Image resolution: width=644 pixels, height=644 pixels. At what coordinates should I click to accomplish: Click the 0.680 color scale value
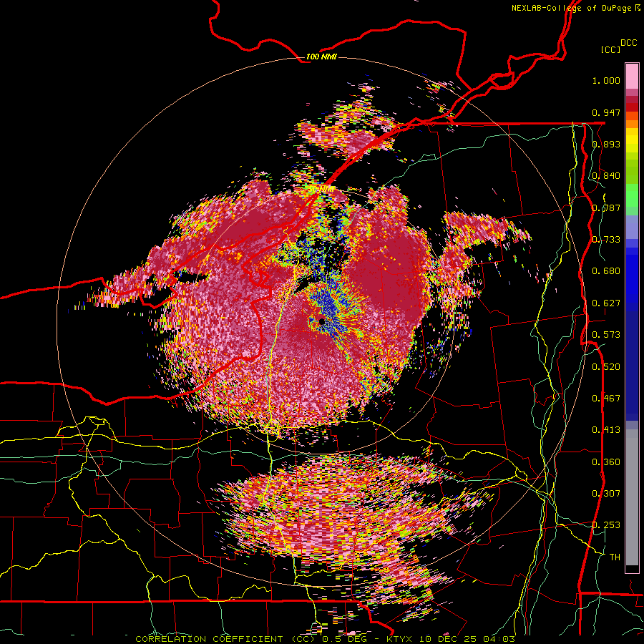(606, 271)
